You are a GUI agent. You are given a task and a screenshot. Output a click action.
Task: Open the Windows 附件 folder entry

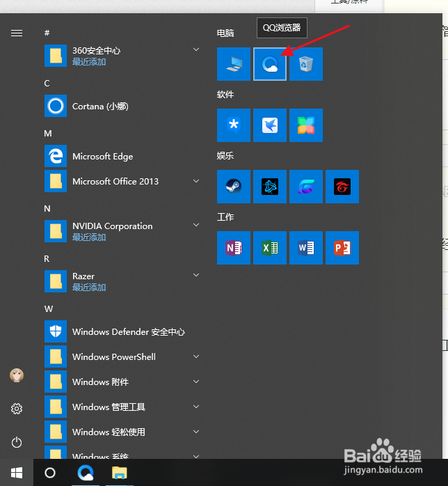pyautogui.click(x=123, y=382)
